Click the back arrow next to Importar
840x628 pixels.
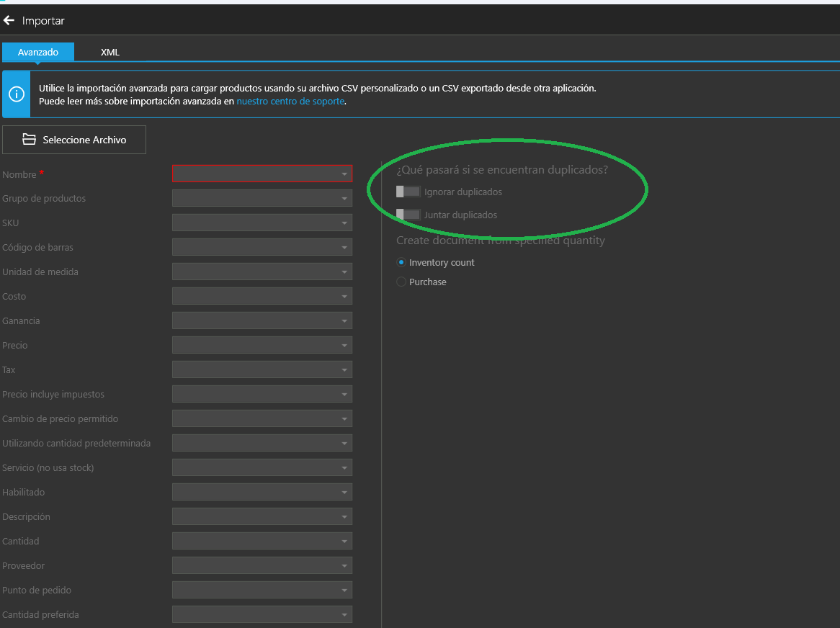9,21
